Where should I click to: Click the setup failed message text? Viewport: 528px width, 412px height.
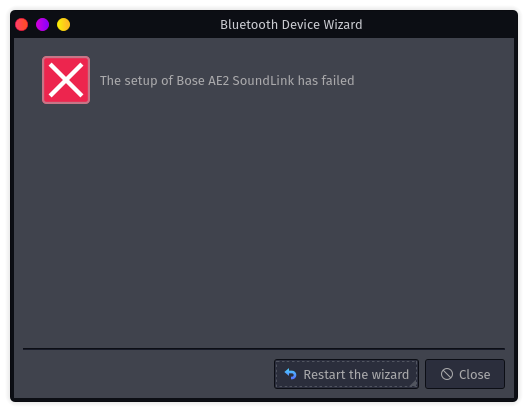click(227, 81)
